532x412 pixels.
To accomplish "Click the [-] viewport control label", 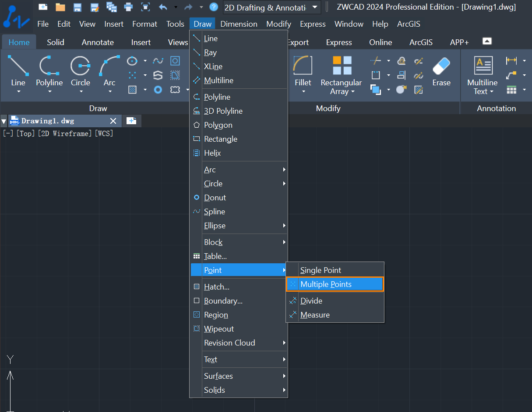I will click(x=8, y=133).
